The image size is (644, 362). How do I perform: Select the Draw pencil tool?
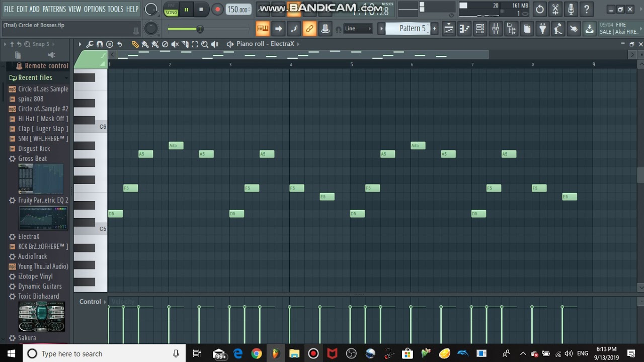click(x=135, y=44)
